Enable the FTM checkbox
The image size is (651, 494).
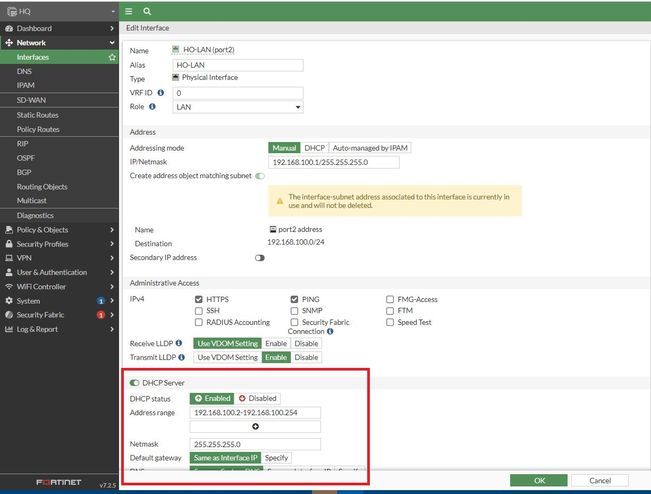click(x=390, y=311)
